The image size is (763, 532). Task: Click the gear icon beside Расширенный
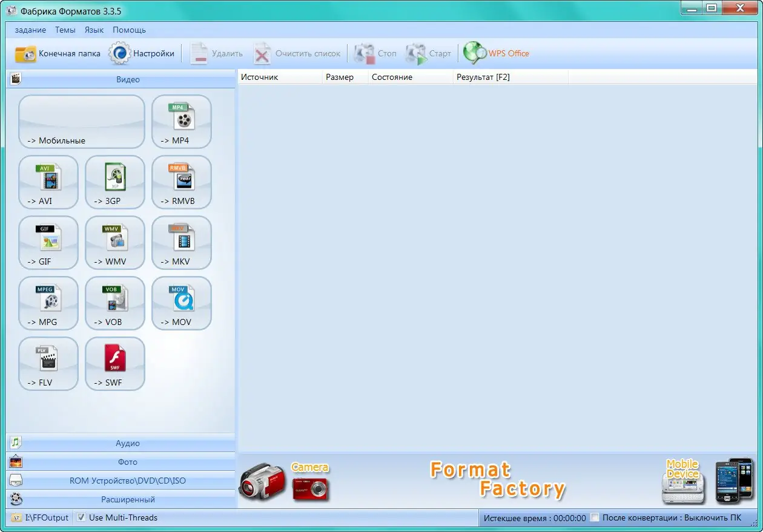16,499
